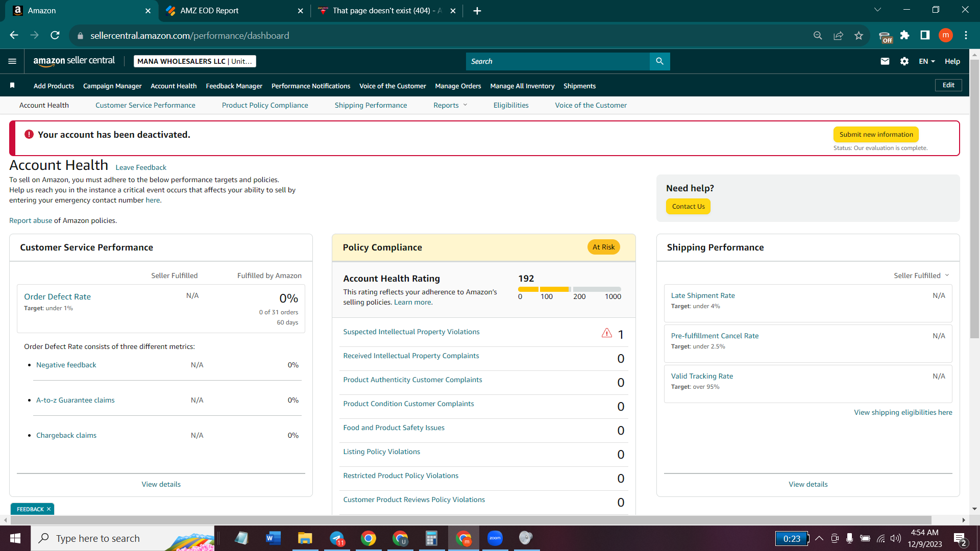This screenshot has height=551, width=980.
Task: Click the Report abuse link
Action: 31,220
